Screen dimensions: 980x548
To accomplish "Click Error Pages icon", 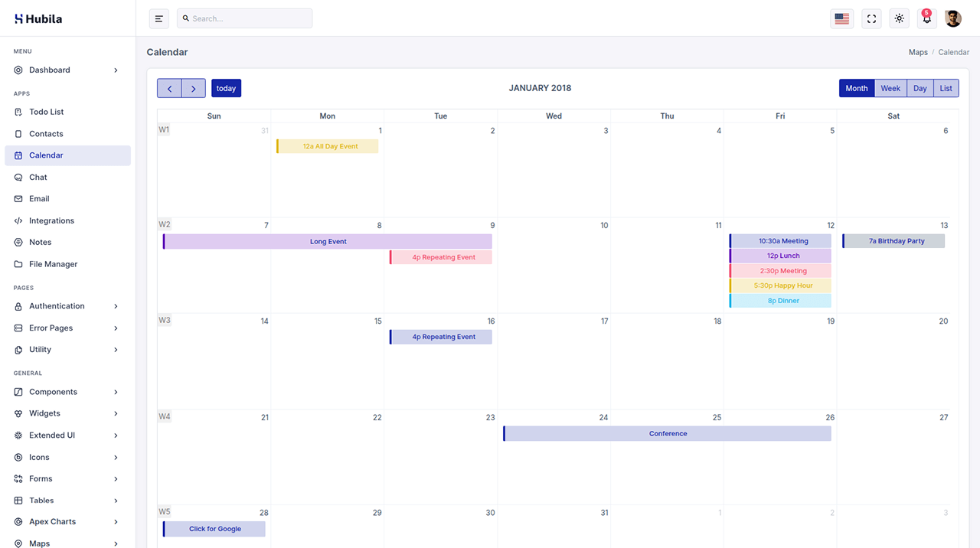I will point(18,328).
